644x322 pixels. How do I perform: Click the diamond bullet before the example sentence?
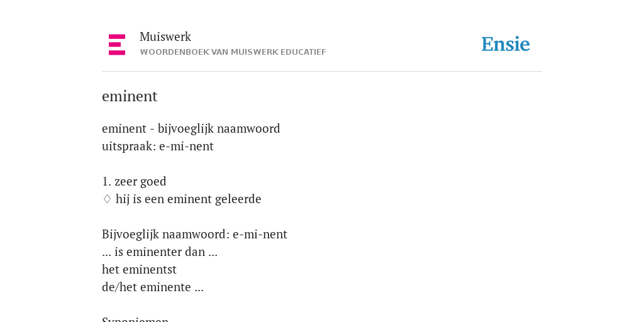[107, 199]
